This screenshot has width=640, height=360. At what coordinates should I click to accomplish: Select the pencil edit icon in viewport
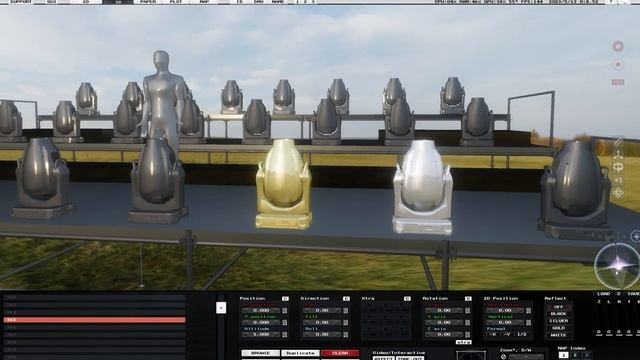pos(619,141)
